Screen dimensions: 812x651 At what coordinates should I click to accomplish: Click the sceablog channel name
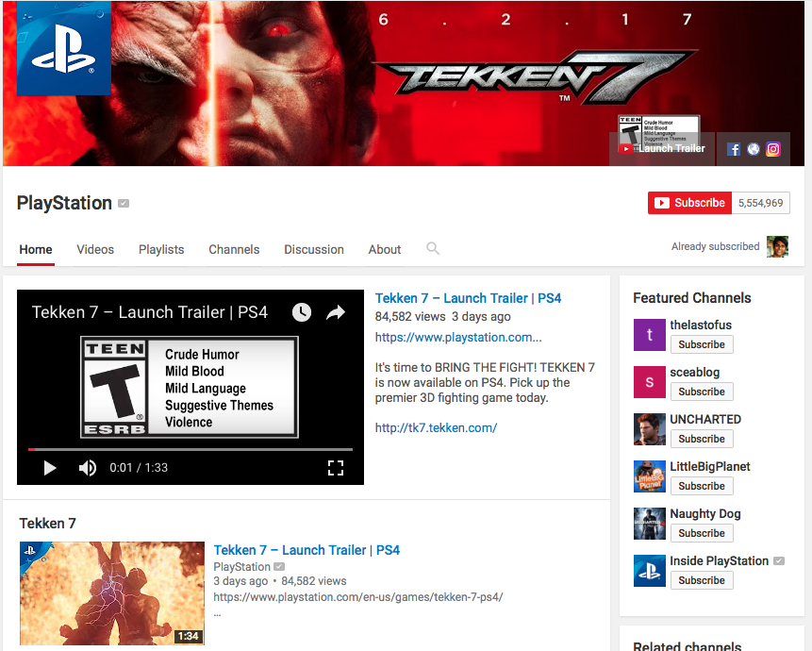[x=694, y=372]
